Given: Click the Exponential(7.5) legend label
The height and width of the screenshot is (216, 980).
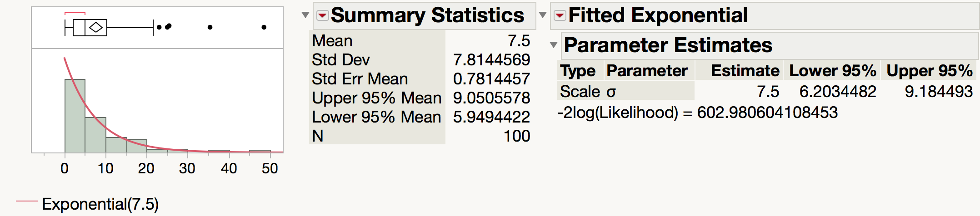Looking at the screenshot, I should [x=100, y=204].
